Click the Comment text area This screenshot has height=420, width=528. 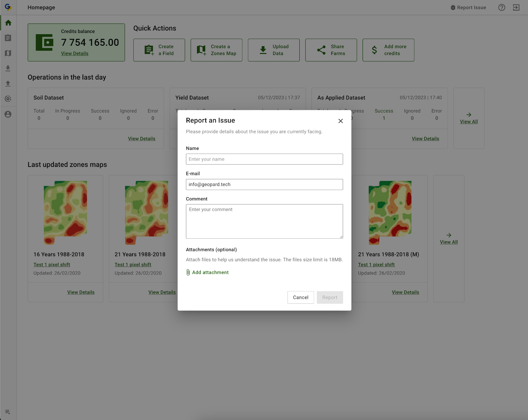(x=264, y=221)
